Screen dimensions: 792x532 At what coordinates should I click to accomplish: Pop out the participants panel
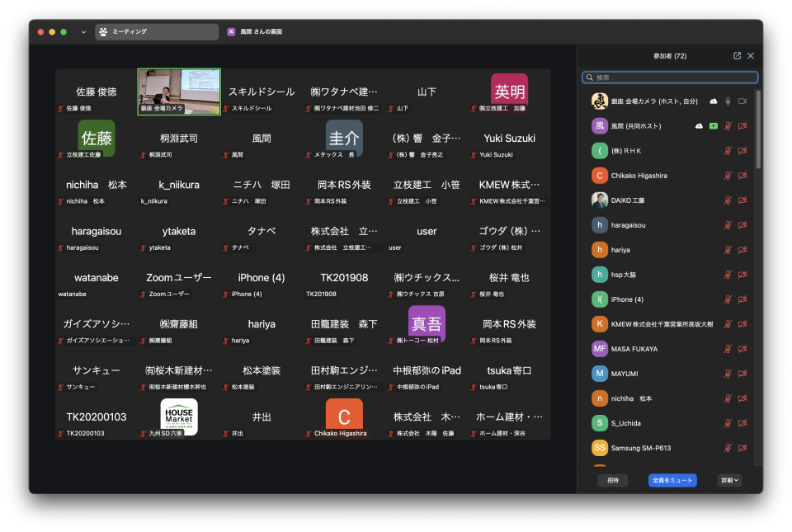point(737,56)
